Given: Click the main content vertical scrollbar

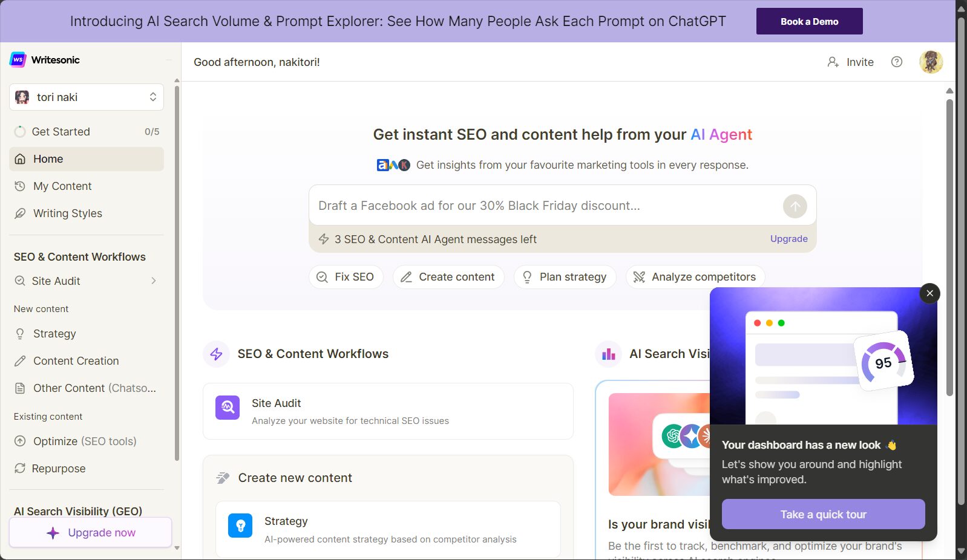Looking at the screenshot, I should coord(949,248).
